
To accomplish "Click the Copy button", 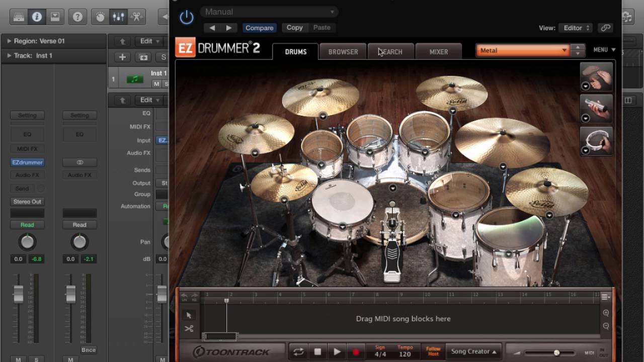I will (x=294, y=28).
